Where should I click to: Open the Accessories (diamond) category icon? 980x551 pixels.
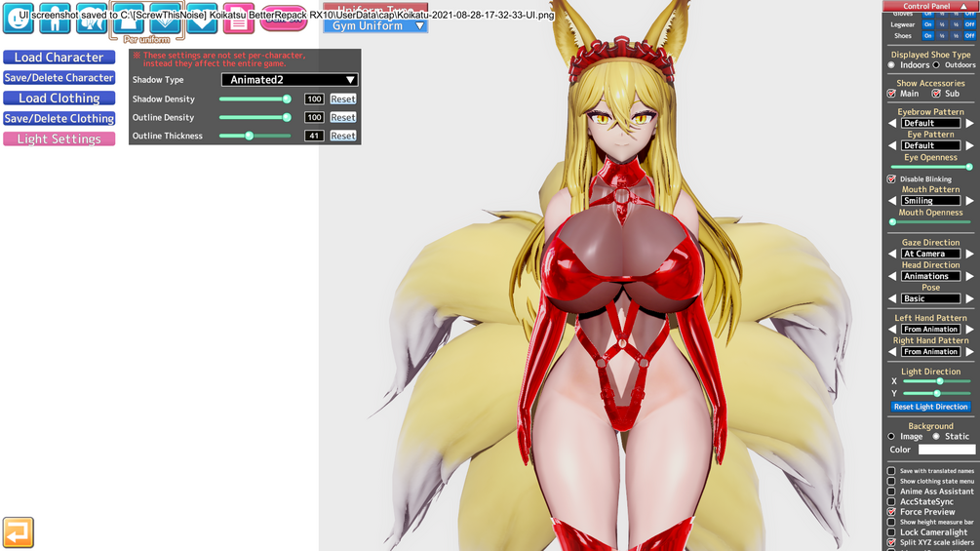click(165, 18)
